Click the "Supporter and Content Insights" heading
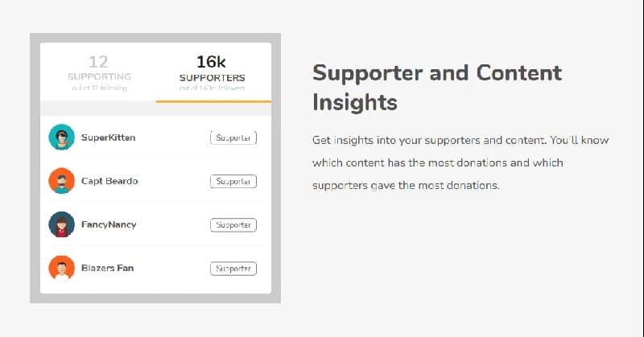This screenshot has height=337, width=644. tap(436, 87)
